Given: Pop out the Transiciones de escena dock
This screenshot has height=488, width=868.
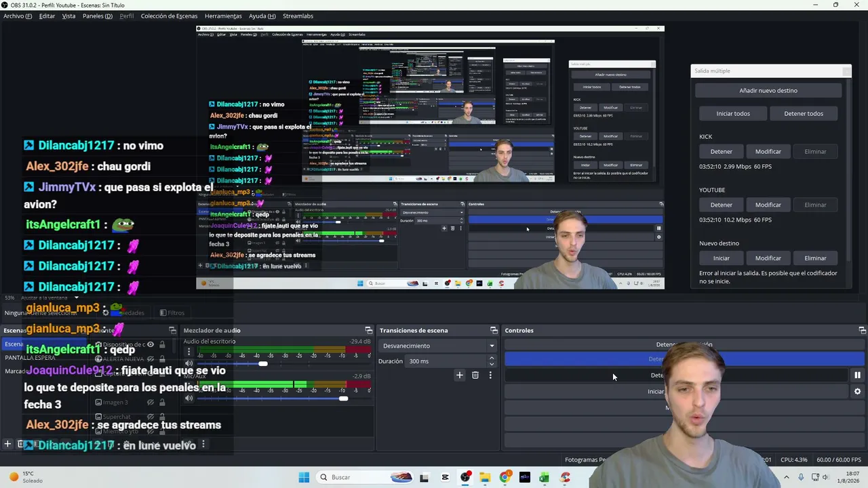Looking at the screenshot, I should [x=494, y=331].
